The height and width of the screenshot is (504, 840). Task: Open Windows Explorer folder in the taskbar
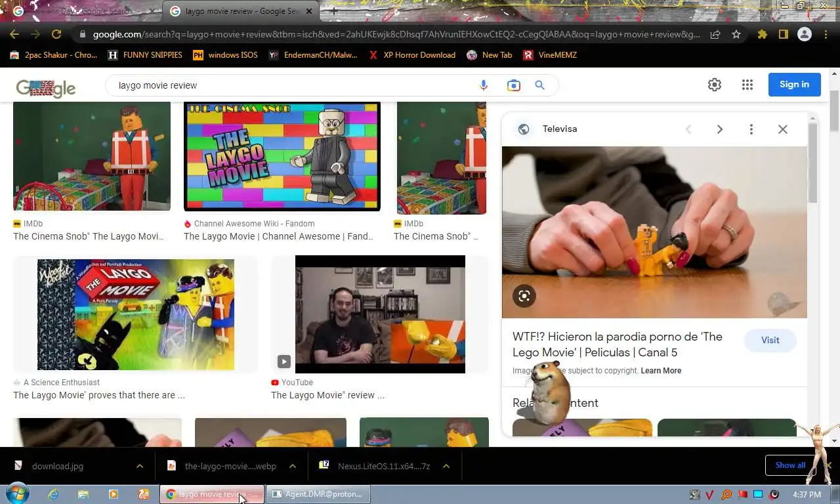point(83,494)
